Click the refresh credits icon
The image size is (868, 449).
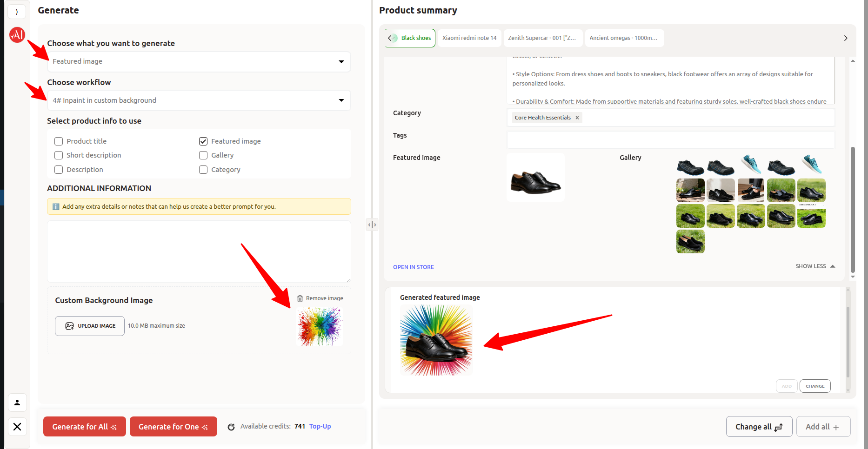[x=231, y=427]
